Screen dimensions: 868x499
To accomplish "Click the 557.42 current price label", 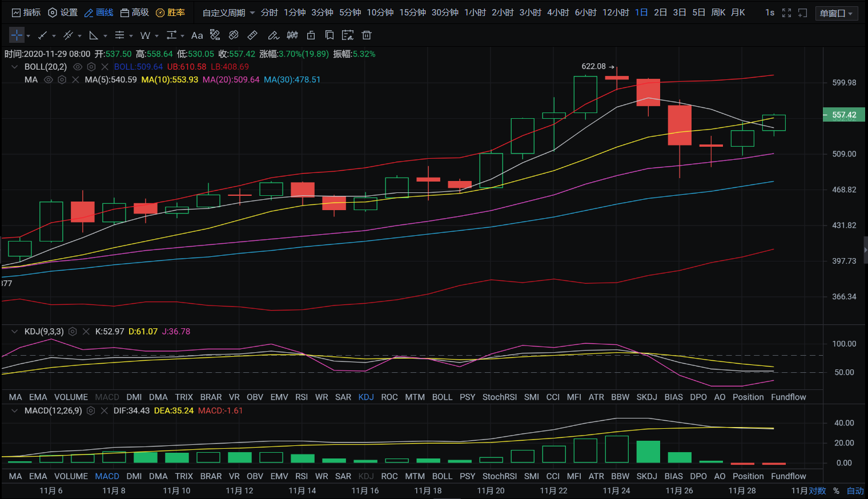I will (x=843, y=115).
